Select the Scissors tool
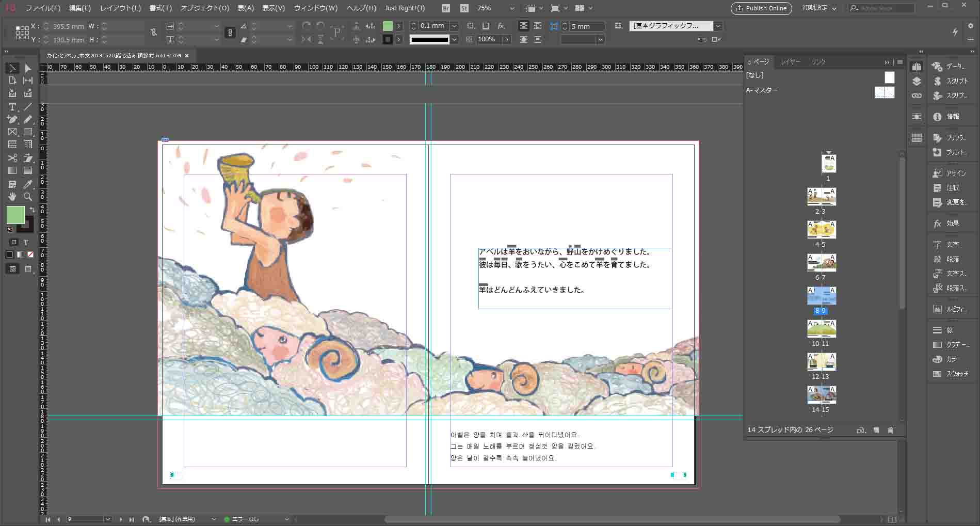This screenshot has height=526, width=980. pyautogui.click(x=13, y=158)
